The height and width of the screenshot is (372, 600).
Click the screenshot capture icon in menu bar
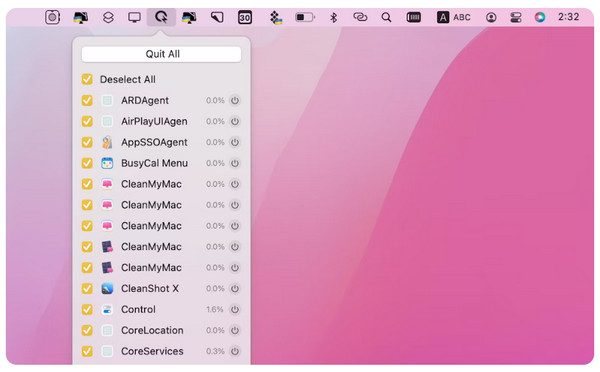(x=52, y=17)
